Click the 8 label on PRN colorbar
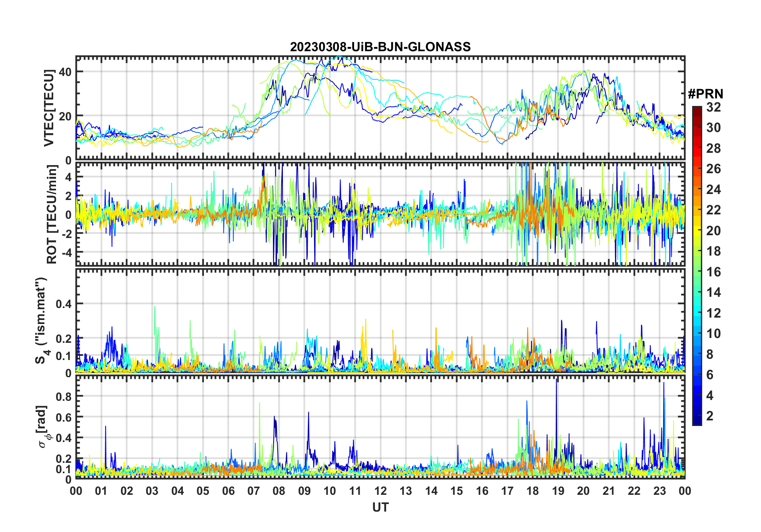This screenshot has width=761, height=532. (710, 354)
